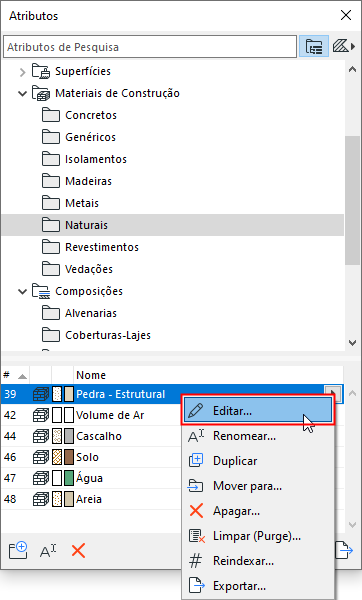The image size is (362, 600).
Task: Click the brown color swatch for Solo
Action: [x=69, y=457]
